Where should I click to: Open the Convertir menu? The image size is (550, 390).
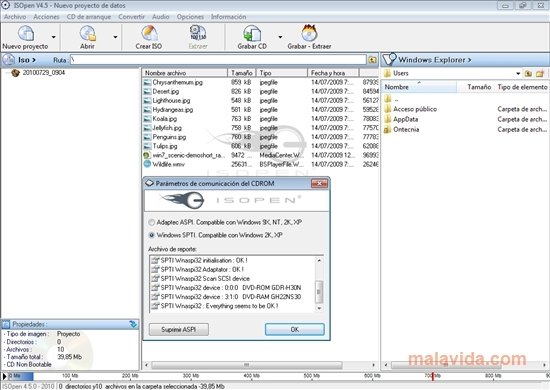131,17
